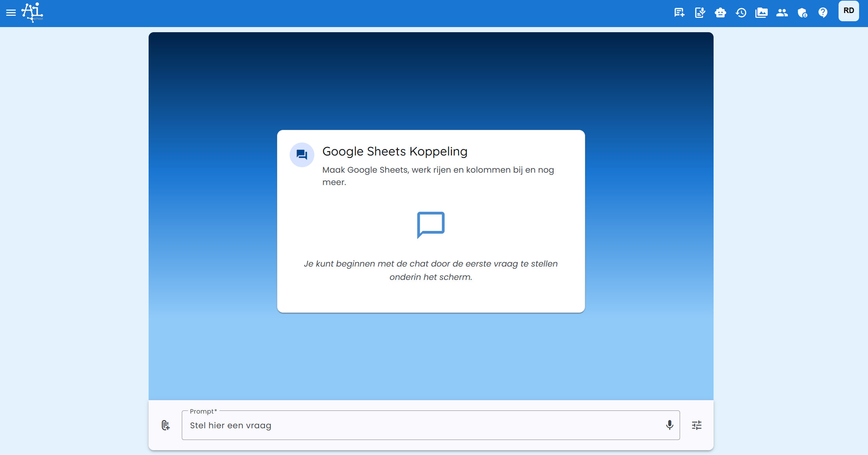
Task: Open the voice transcription document tool
Action: pos(700,13)
